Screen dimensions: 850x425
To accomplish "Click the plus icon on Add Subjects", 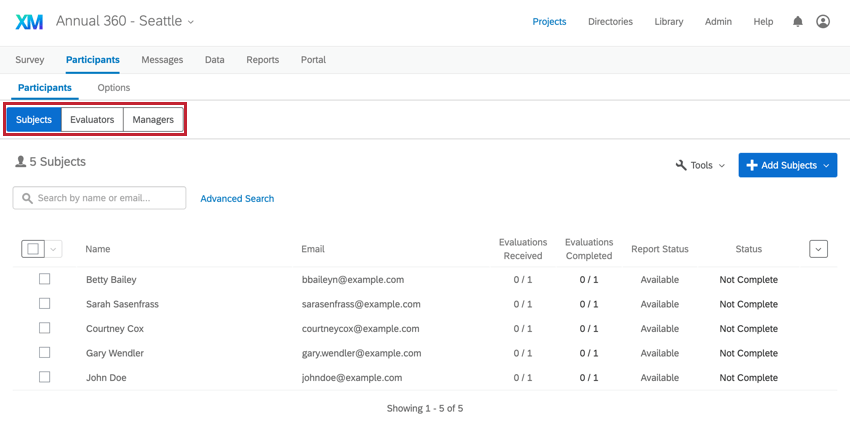I will pos(752,165).
